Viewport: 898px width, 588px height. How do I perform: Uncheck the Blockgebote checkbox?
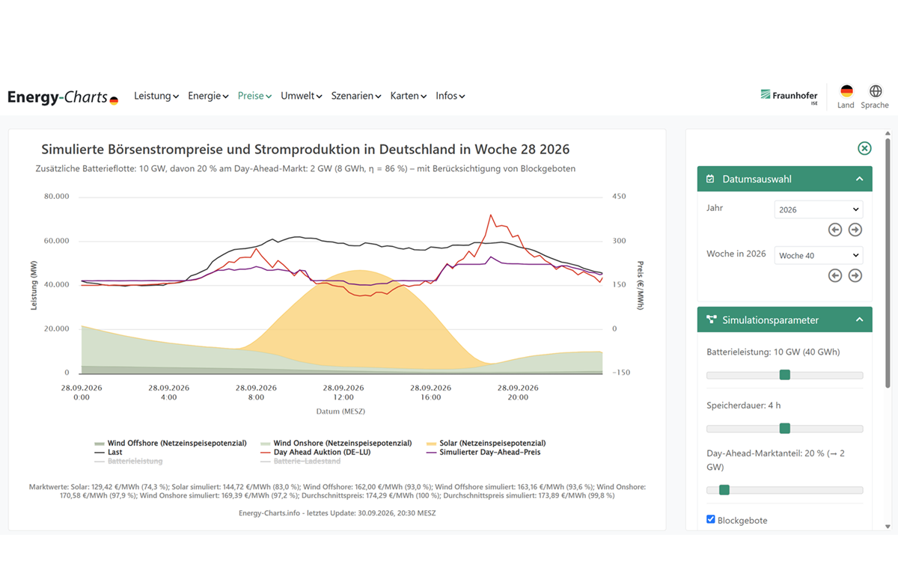(x=711, y=520)
